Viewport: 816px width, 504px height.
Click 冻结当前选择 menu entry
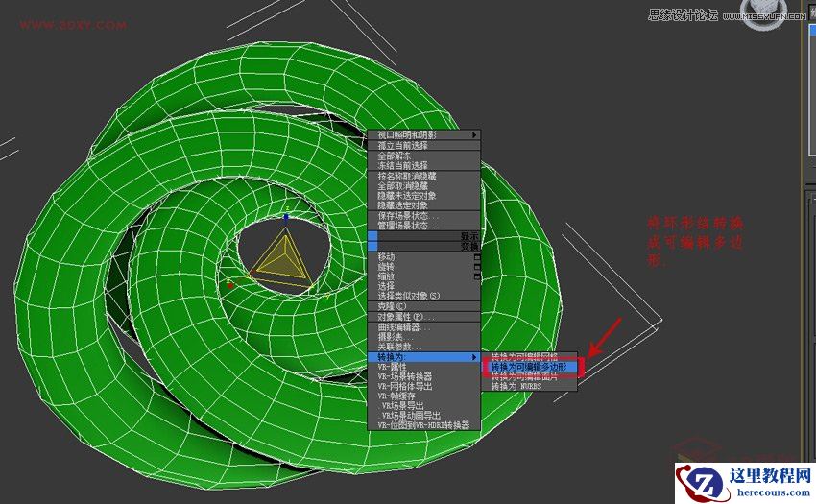pyautogui.click(x=424, y=165)
